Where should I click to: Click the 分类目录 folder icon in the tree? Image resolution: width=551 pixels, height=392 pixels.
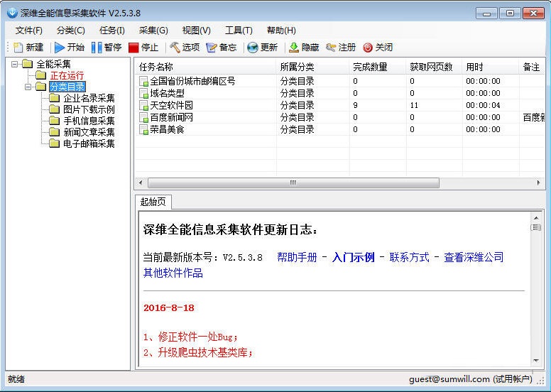click(40, 87)
